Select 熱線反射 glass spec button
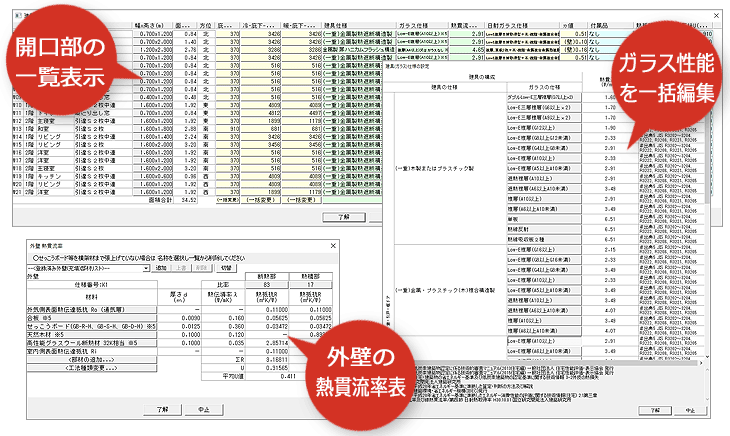Screen dimensions: 730x436 (x=544, y=229)
